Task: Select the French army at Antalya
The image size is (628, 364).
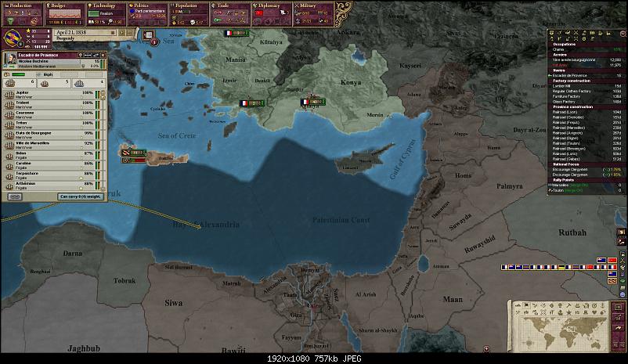Action: [x=312, y=102]
